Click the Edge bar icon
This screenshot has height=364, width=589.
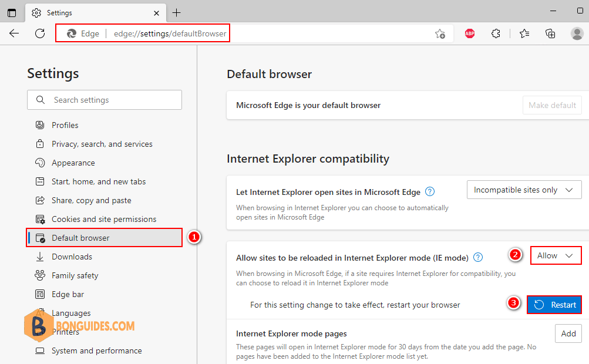(40, 294)
